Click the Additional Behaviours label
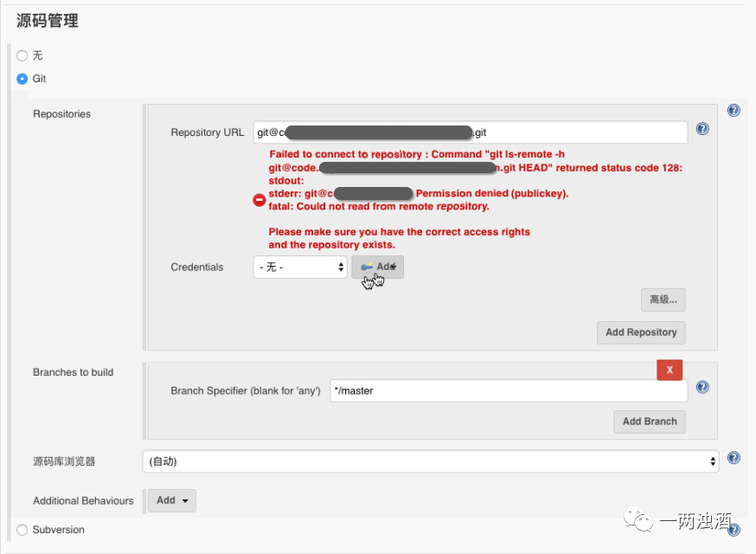This screenshot has height=554, width=756. click(x=83, y=501)
